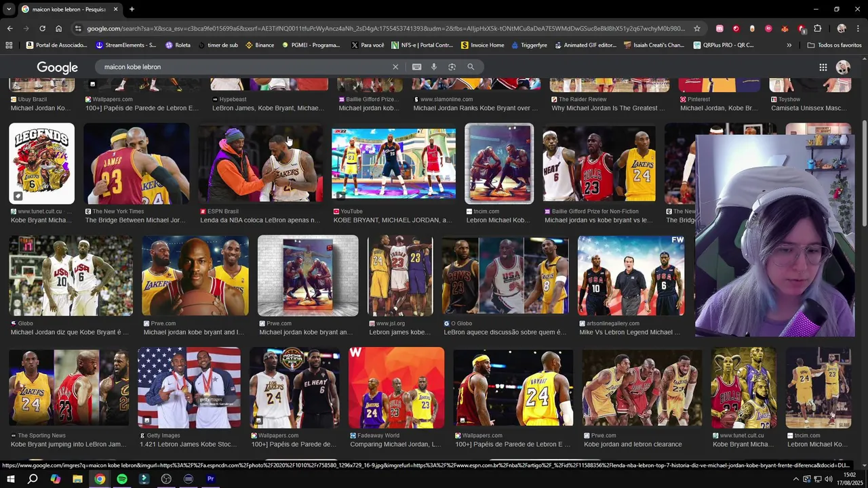
Task: Open File Explorer from the taskbar
Action: tap(77, 479)
